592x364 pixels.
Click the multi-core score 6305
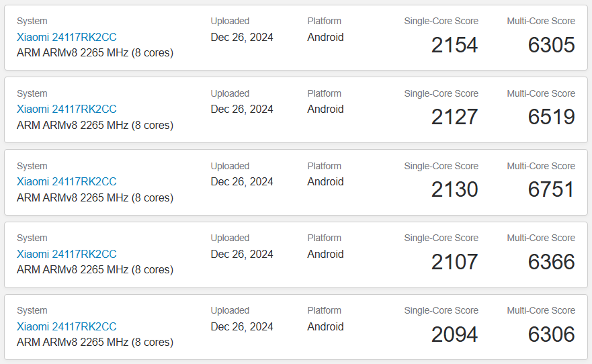(551, 45)
